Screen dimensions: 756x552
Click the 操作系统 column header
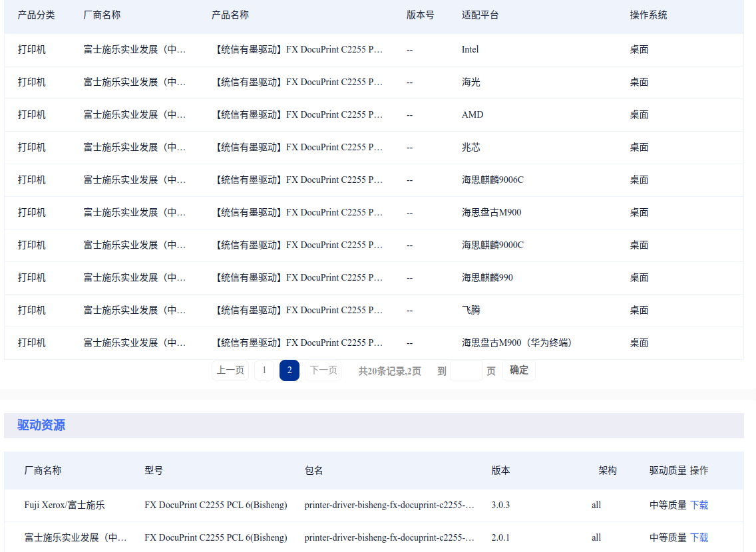648,15
